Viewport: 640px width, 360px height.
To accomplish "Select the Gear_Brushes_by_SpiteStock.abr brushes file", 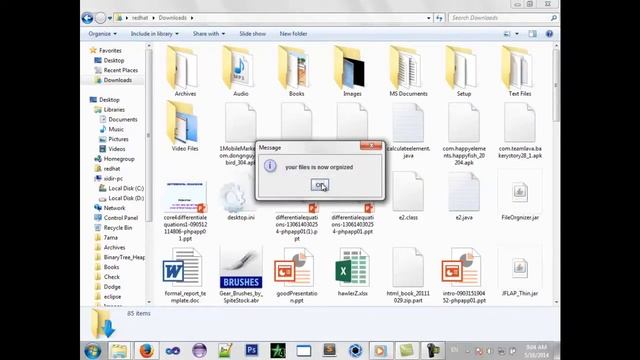I will (240, 268).
